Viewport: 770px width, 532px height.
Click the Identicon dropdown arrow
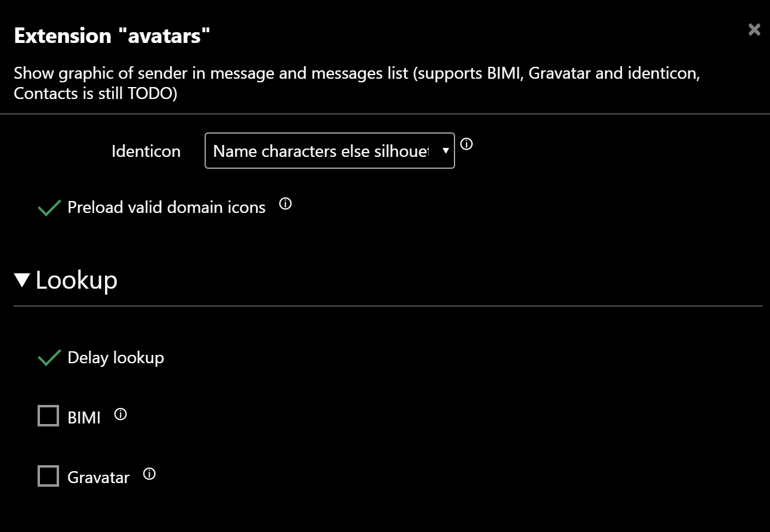(446, 151)
